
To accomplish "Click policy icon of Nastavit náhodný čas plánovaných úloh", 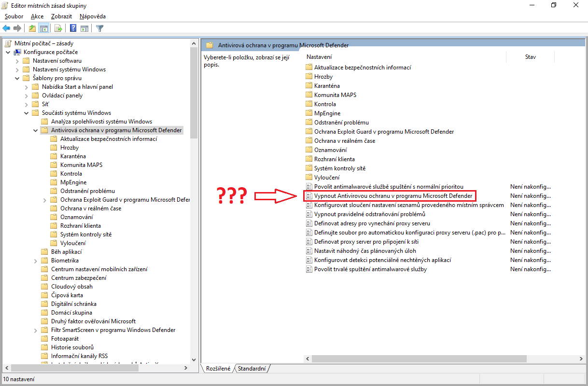I will tap(309, 250).
